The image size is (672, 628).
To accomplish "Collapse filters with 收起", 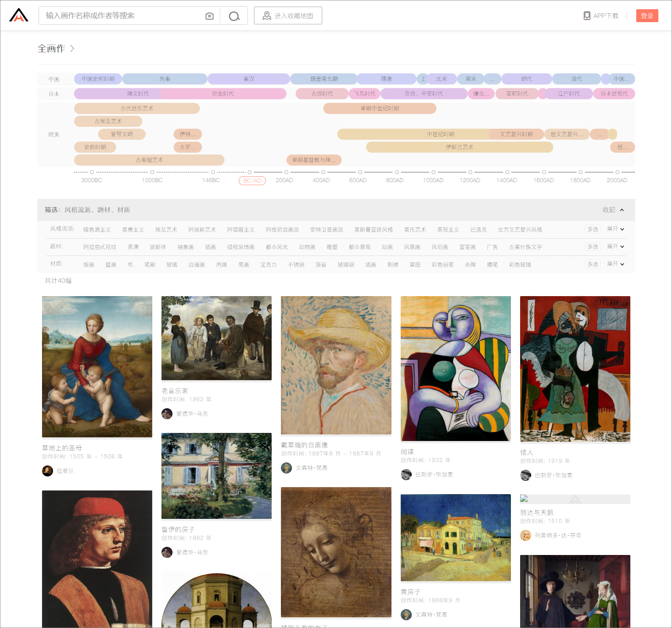I will pyautogui.click(x=613, y=210).
